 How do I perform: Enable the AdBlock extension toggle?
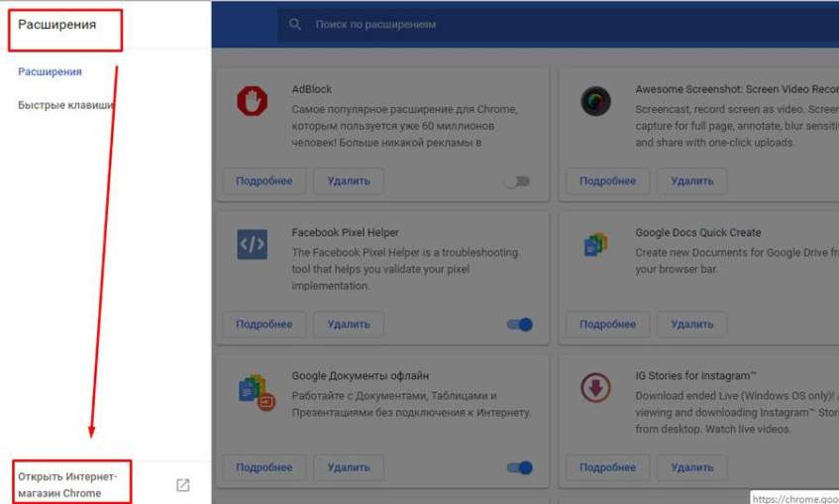click(517, 181)
